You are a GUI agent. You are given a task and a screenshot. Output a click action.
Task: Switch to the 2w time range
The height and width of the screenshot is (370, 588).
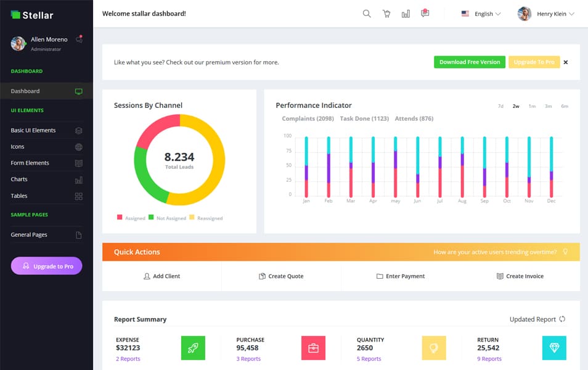516,106
